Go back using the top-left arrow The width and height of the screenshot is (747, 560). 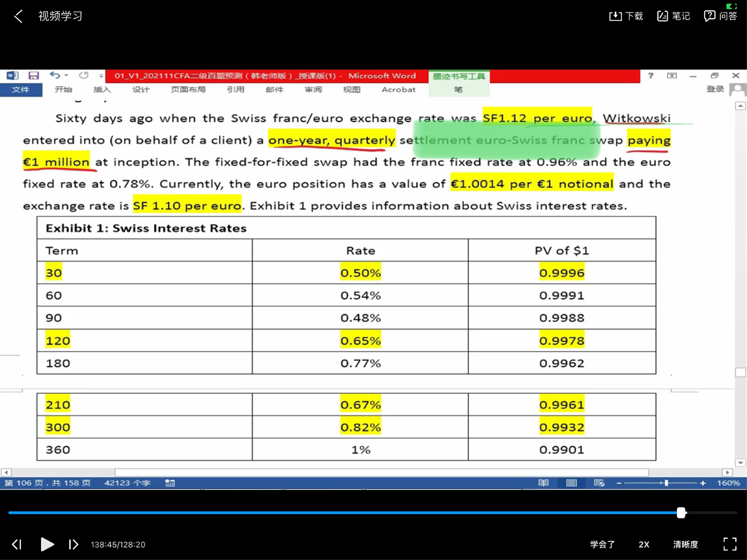tap(18, 16)
